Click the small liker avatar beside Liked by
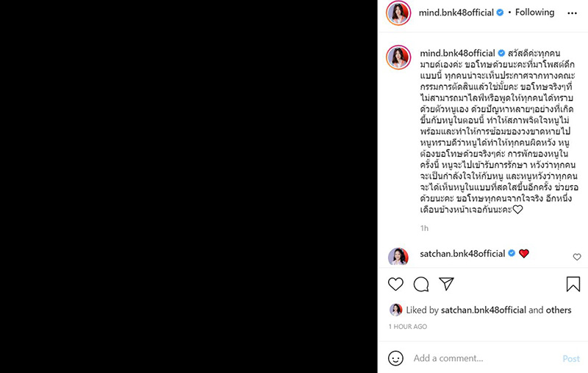Viewport: 588px width, 373px height. click(x=395, y=310)
